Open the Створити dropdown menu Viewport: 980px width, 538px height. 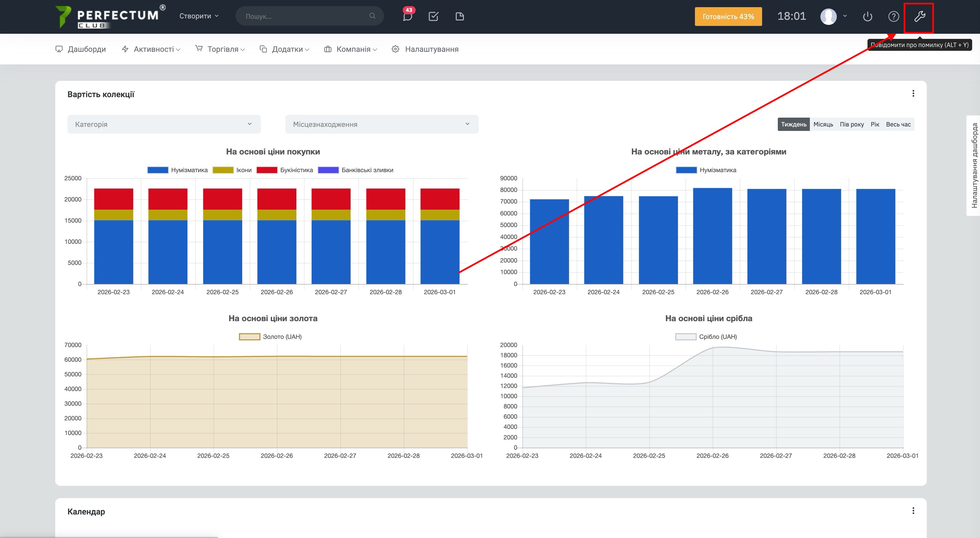pyautogui.click(x=198, y=16)
